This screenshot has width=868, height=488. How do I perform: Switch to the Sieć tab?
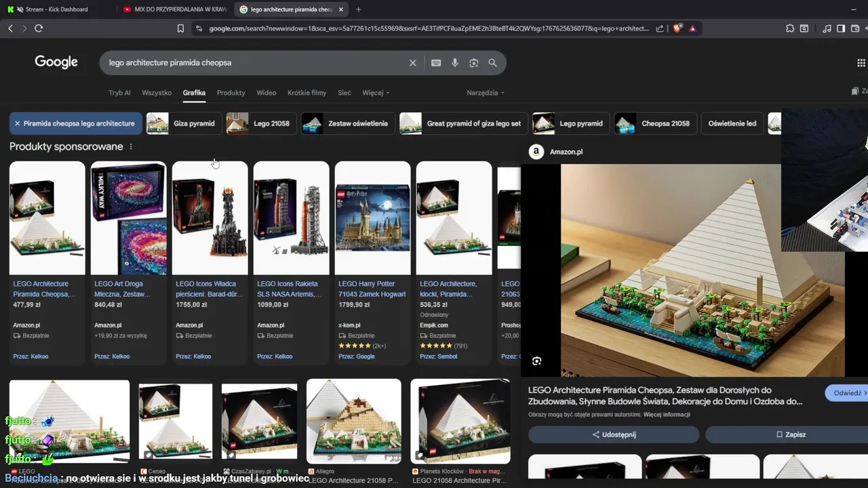coord(344,93)
